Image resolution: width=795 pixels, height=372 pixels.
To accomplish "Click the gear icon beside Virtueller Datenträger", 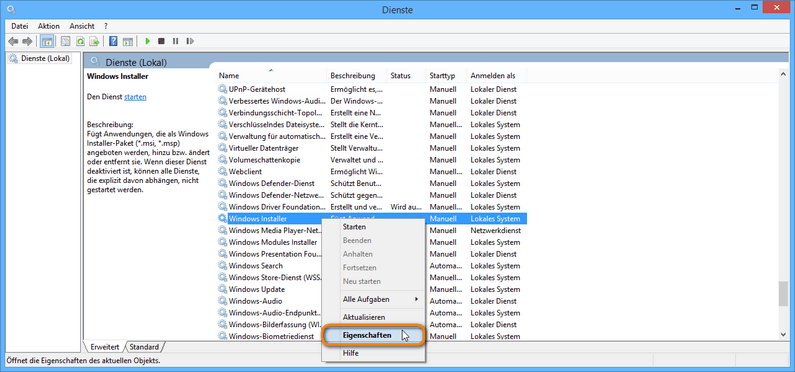I will (223, 148).
